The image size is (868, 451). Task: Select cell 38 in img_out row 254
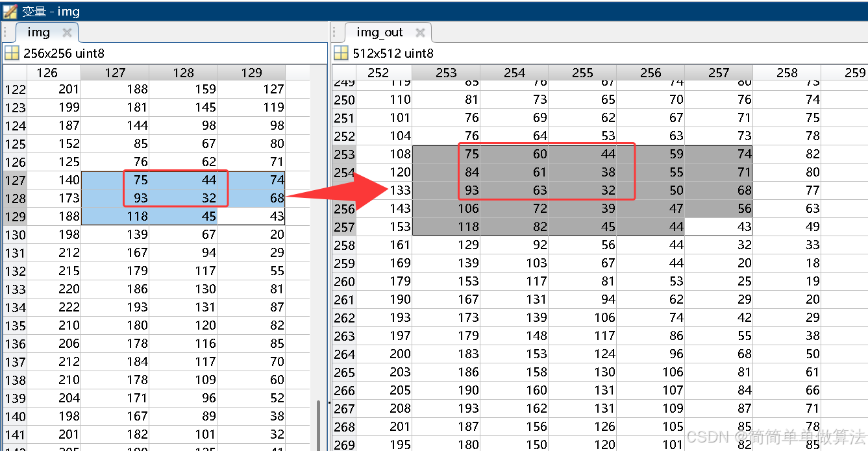coord(582,172)
